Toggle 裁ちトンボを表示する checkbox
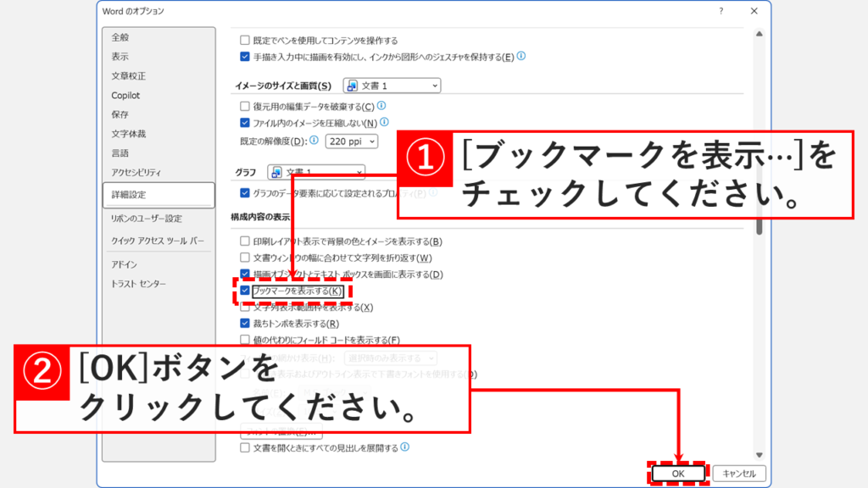 click(x=245, y=323)
